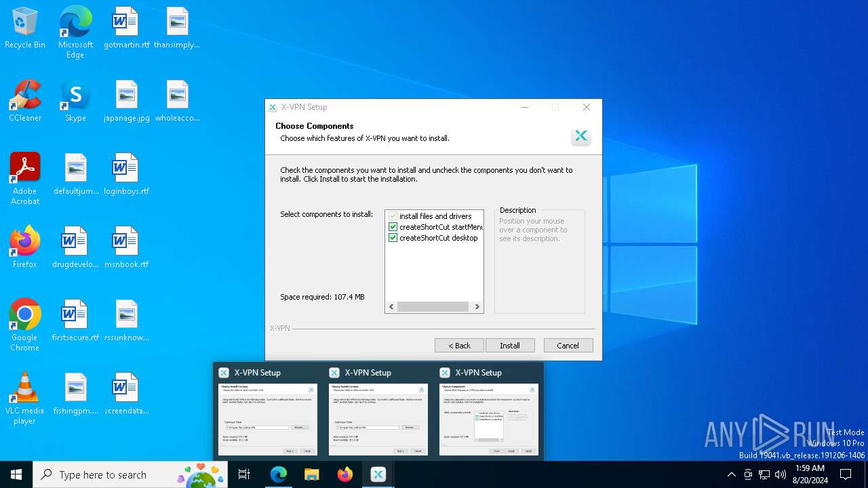Click components list horizontal scrollbar thumb
This screenshot has width=868, height=488.
(x=433, y=307)
